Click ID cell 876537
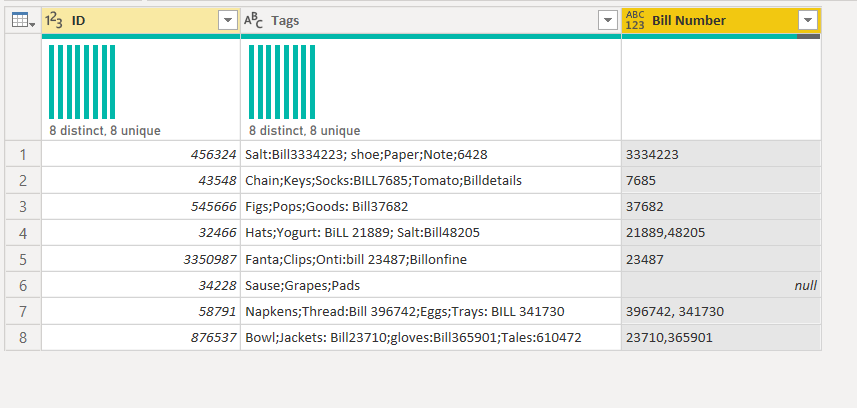The width and height of the screenshot is (857, 408). [141, 337]
